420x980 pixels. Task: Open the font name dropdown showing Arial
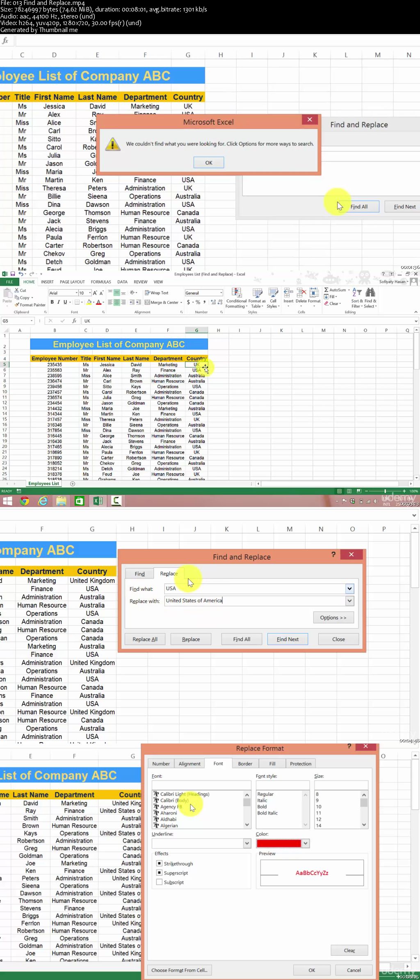pos(76,293)
